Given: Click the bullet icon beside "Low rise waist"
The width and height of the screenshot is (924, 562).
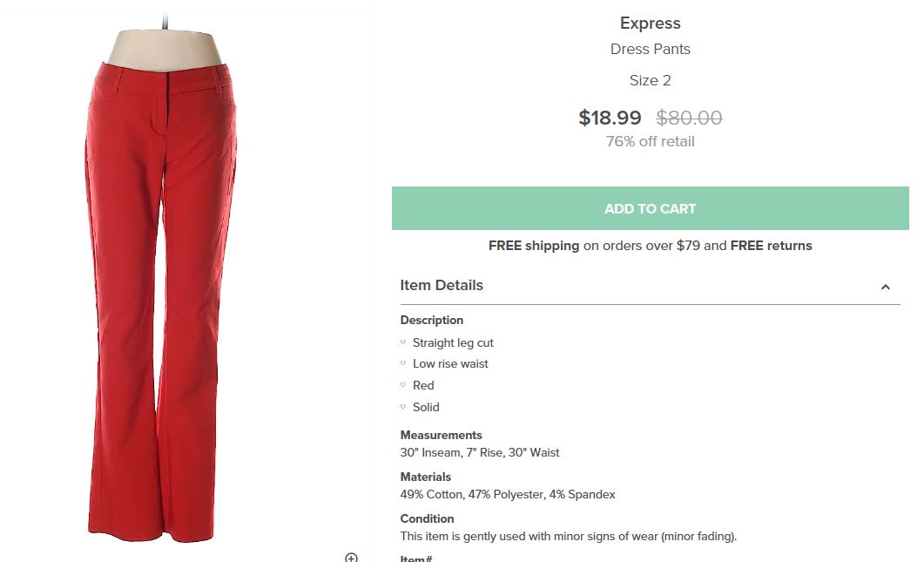Looking at the screenshot, I should tap(403, 364).
